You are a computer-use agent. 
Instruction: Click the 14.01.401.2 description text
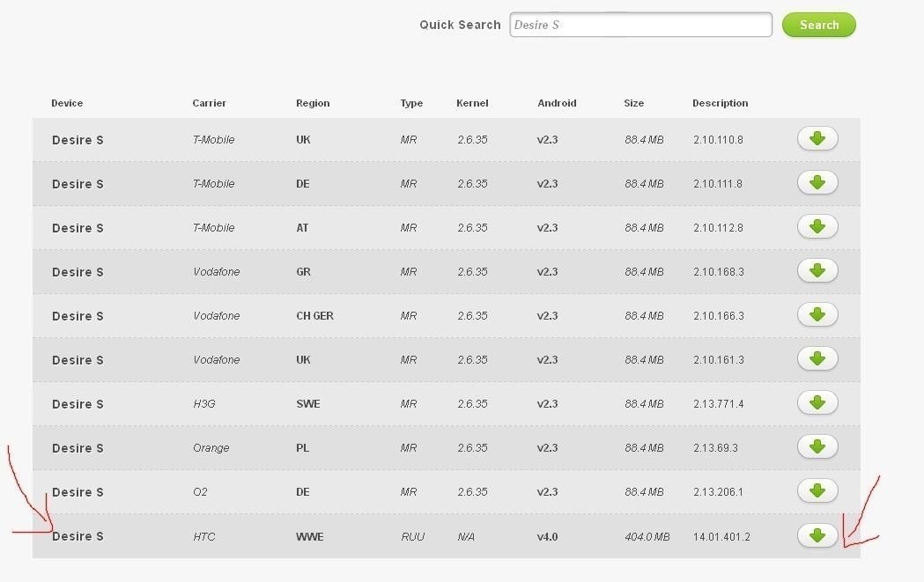(x=722, y=536)
